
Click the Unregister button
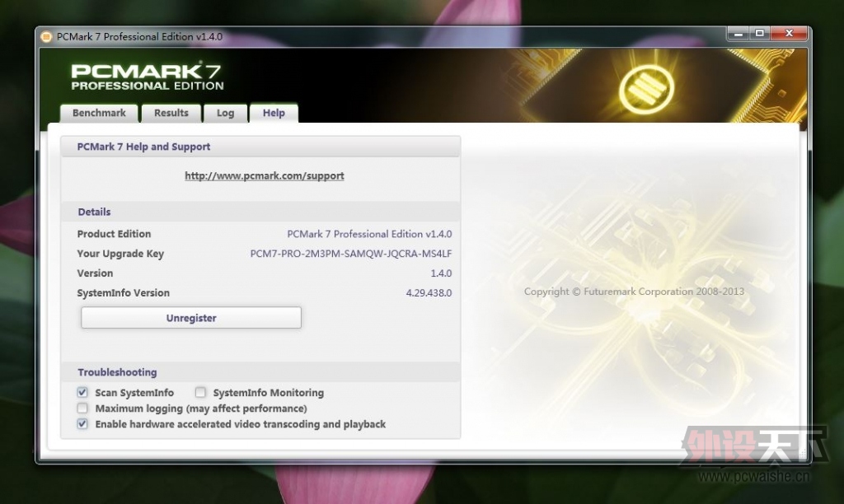click(x=191, y=318)
